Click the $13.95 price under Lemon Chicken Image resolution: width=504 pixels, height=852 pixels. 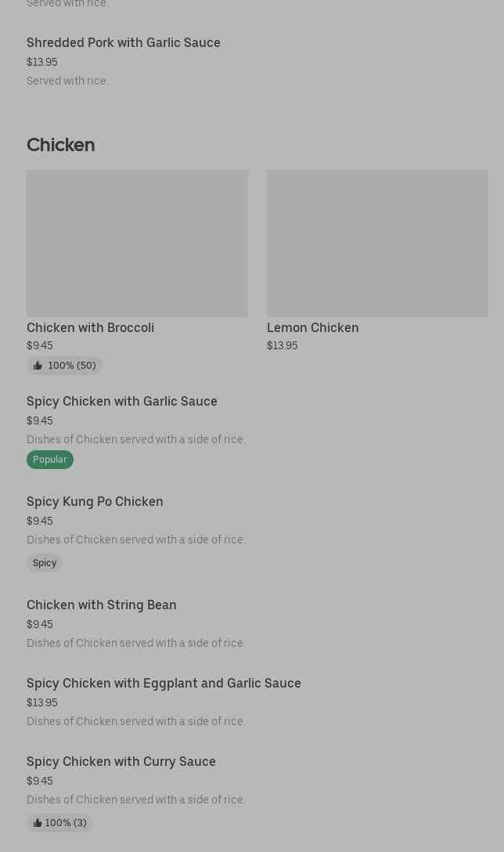(x=282, y=345)
